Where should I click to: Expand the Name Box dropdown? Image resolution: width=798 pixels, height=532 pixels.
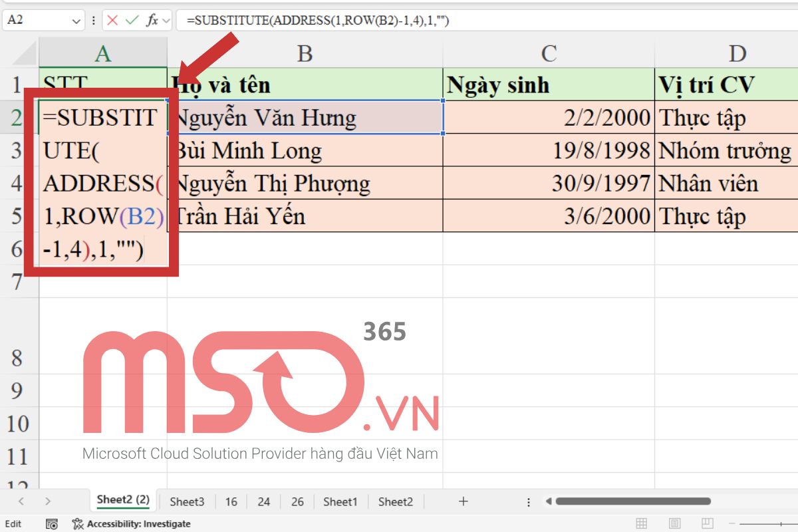click(x=76, y=21)
